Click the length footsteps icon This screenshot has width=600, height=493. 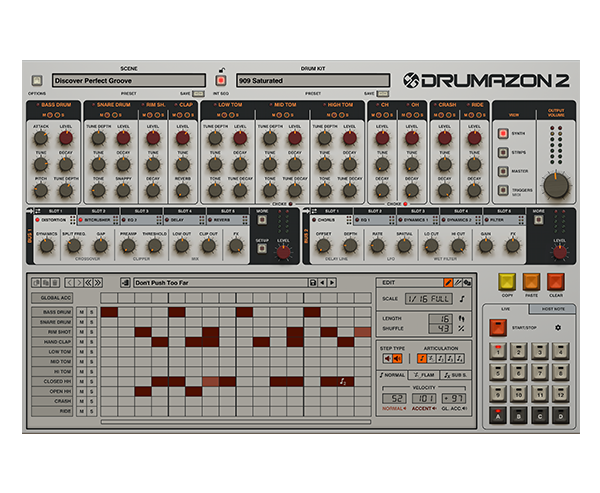click(x=461, y=318)
